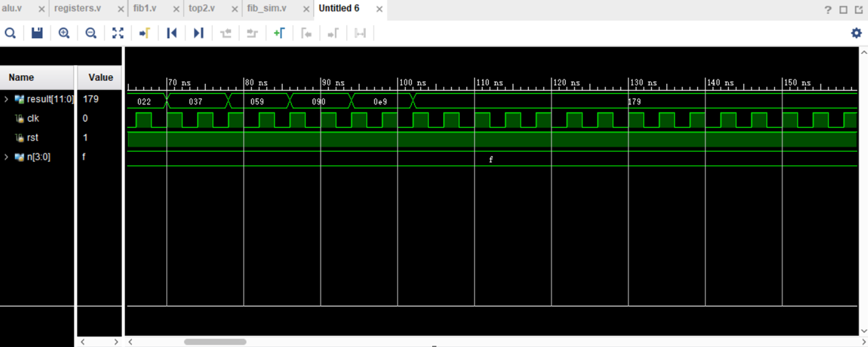Image resolution: width=868 pixels, height=347 pixels.
Task: Select the clk signal row
Action: coord(33,118)
